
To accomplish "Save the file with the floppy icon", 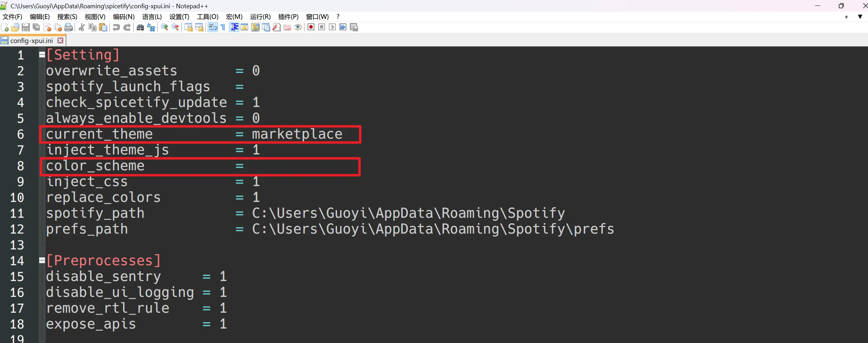I will [x=26, y=27].
